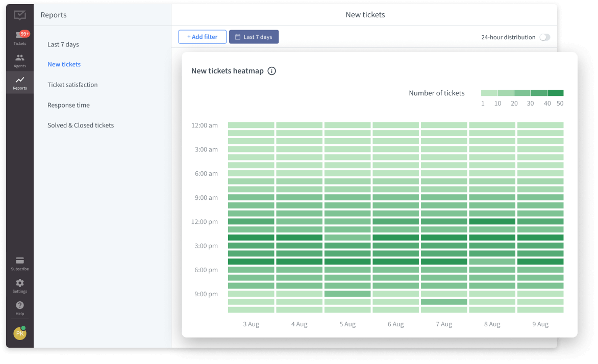The height and width of the screenshot is (364, 598).
Task: Open the Response time report
Action: pos(69,105)
